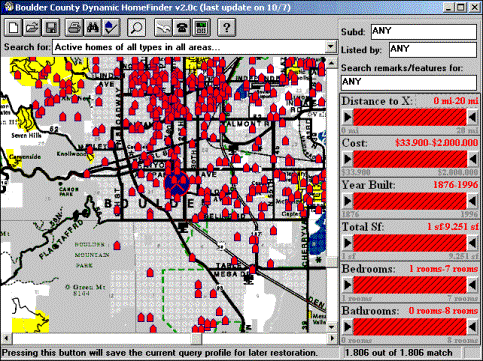This screenshot has width=483, height=361.
Task: Click the red Bedrooms range bar
Action: point(410,285)
